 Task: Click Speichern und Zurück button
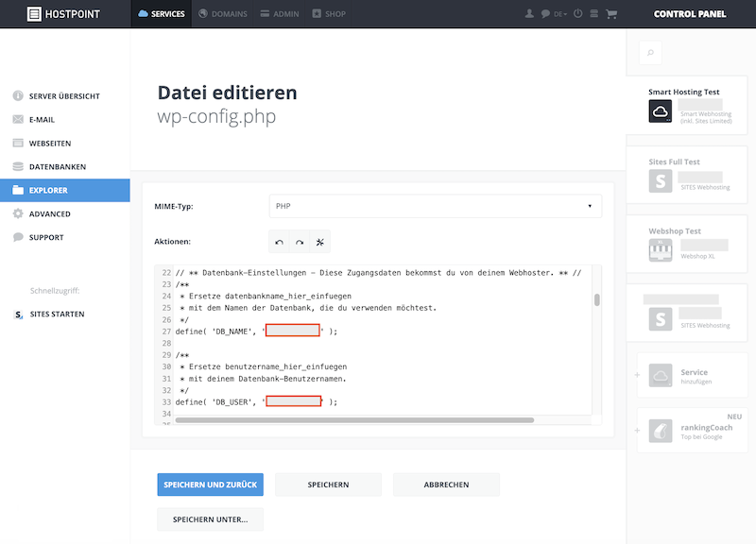pyautogui.click(x=210, y=484)
